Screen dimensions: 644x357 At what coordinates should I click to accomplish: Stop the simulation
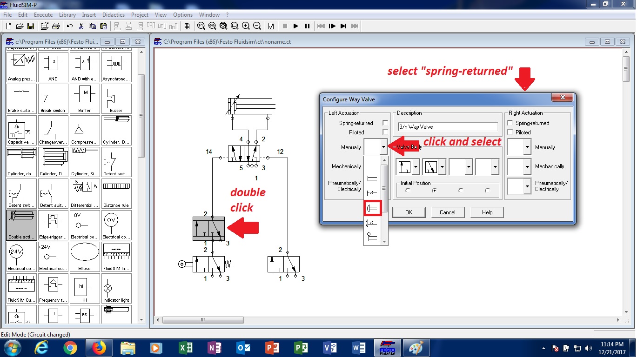pos(285,26)
